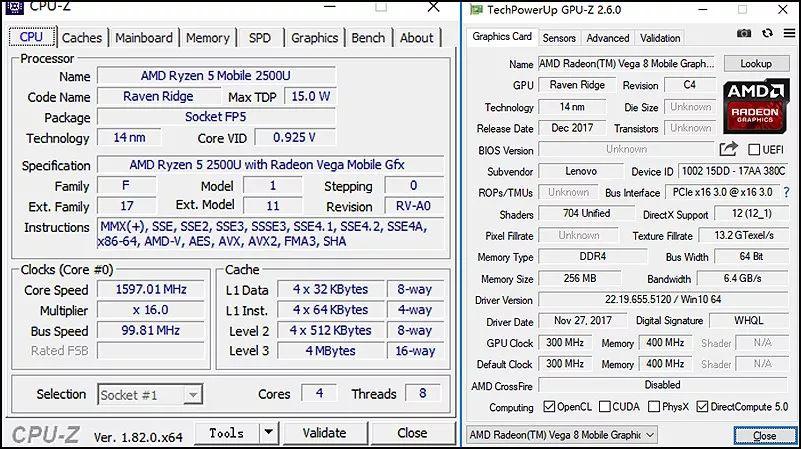801x449 pixels.
Task: Open the Validation tab in GPU-Z
Action: [x=659, y=38]
